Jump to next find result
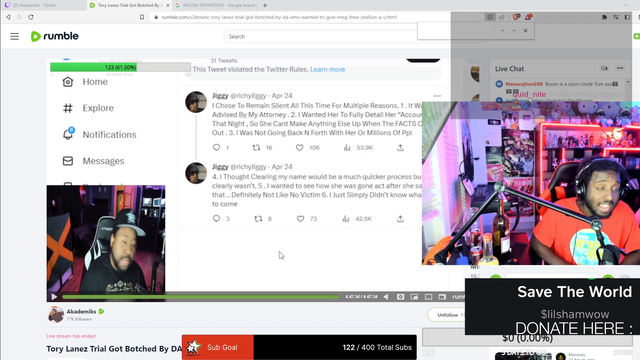The width and height of the screenshot is (640, 360). [514, 31]
